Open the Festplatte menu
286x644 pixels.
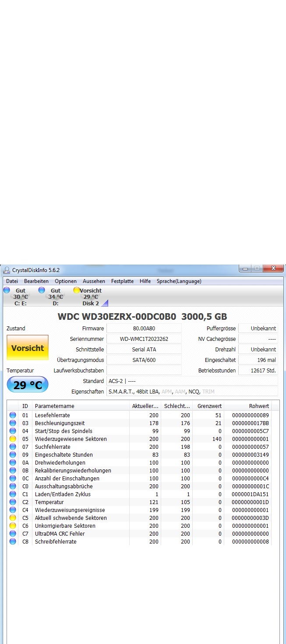(x=122, y=281)
